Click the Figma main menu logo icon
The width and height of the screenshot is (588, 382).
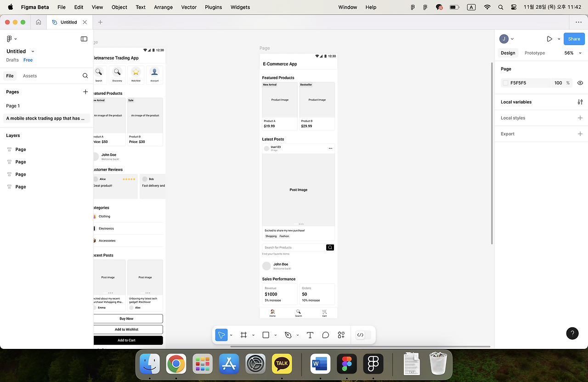9,39
